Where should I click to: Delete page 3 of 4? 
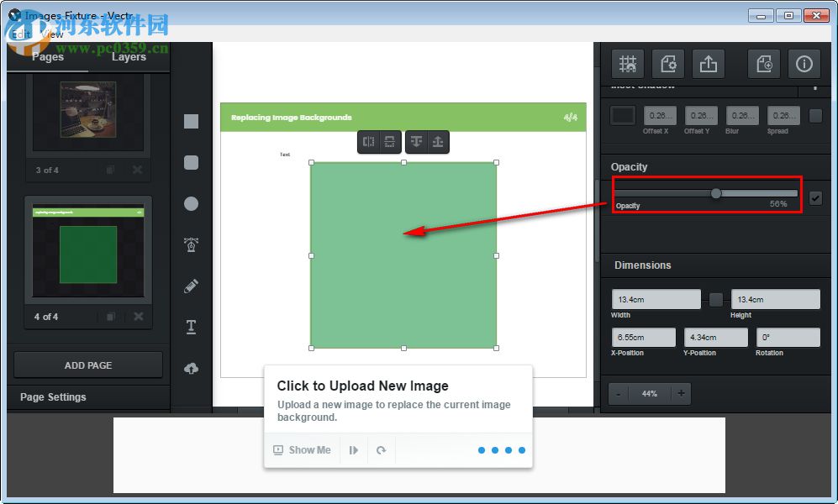137,170
